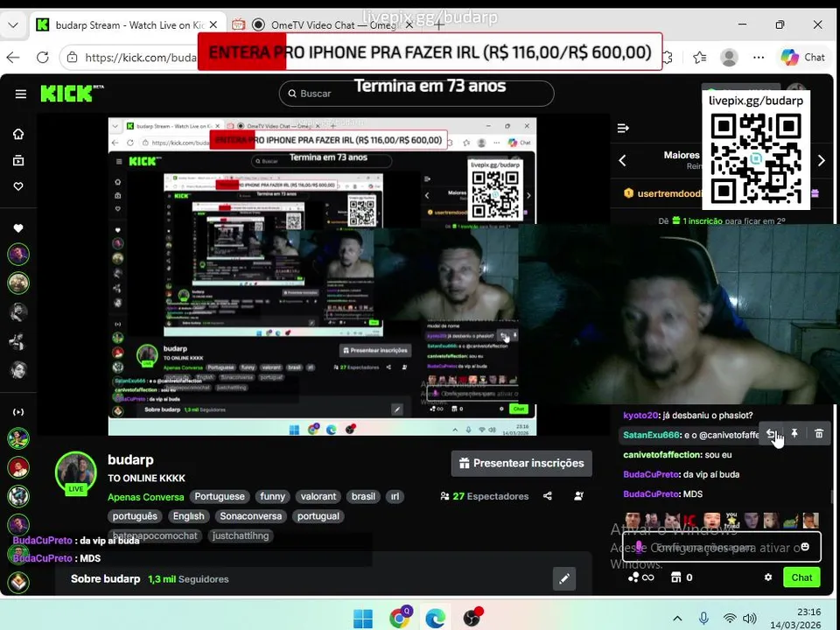Click the budarp channel avatar with LIVE badge
The image size is (840, 630).
coord(75,472)
